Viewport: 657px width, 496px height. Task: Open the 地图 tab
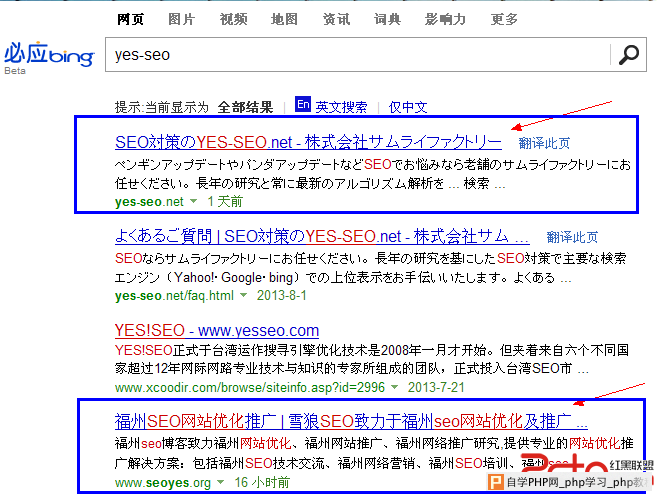(x=285, y=19)
